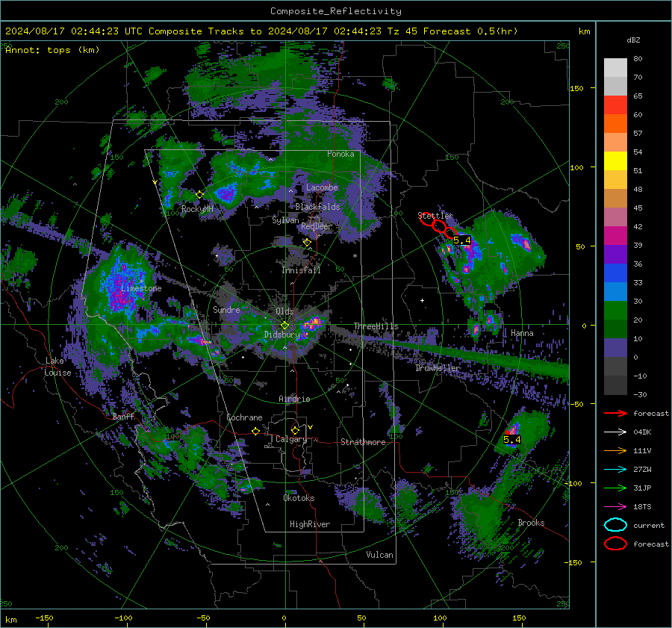Viewport: 672px width, 628px height.
Task: Click the yellow diamond marker near Cochrane
Action: (255, 431)
